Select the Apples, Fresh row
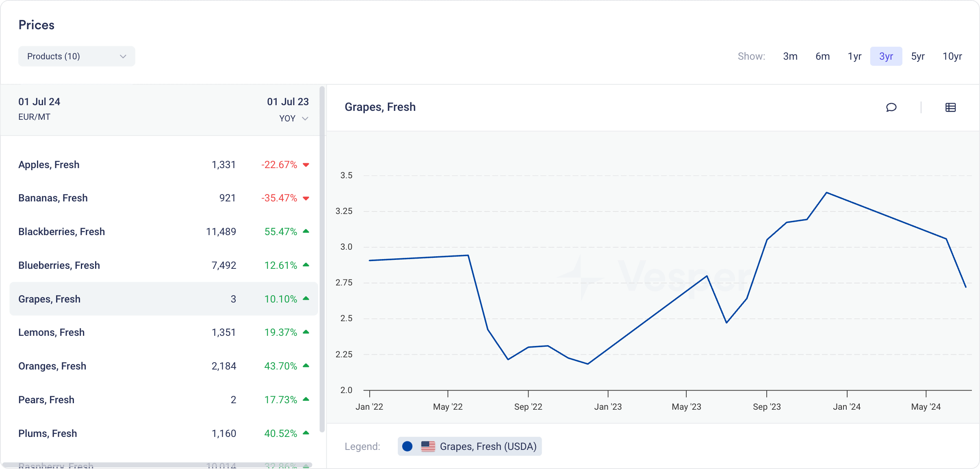980x469 pixels. (164, 165)
